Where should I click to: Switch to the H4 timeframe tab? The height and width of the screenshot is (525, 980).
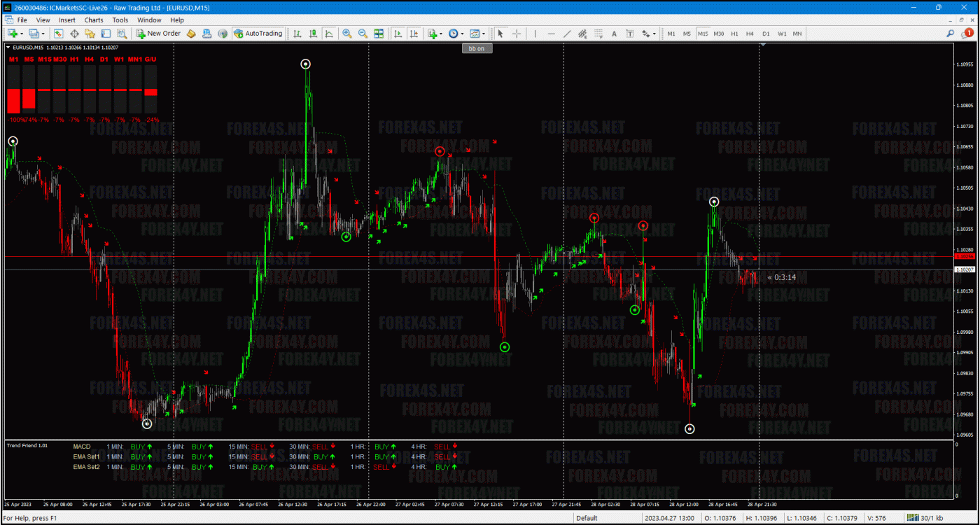point(749,33)
